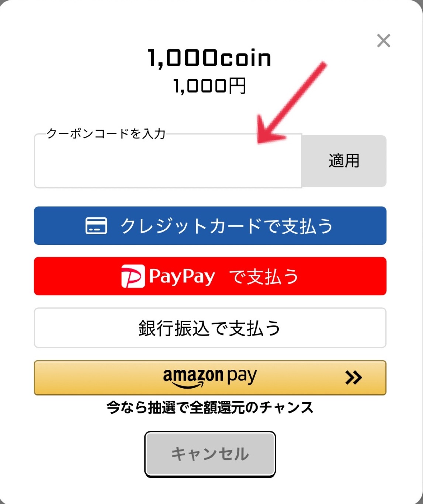The width and height of the screenshot is (423, 504).
Task: Click the クーポンコードを入力 field label
Action: (x=106, y=133)
